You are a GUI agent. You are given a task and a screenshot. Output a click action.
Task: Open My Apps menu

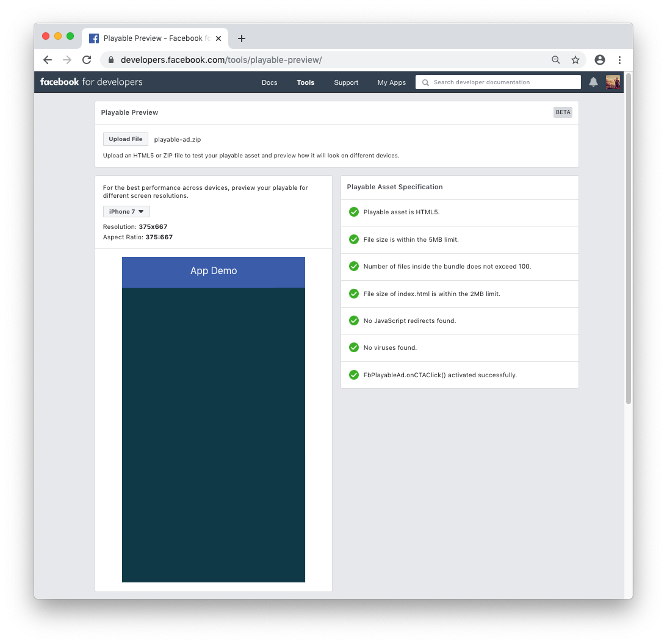pyautogui.click(x=391, y=82)
